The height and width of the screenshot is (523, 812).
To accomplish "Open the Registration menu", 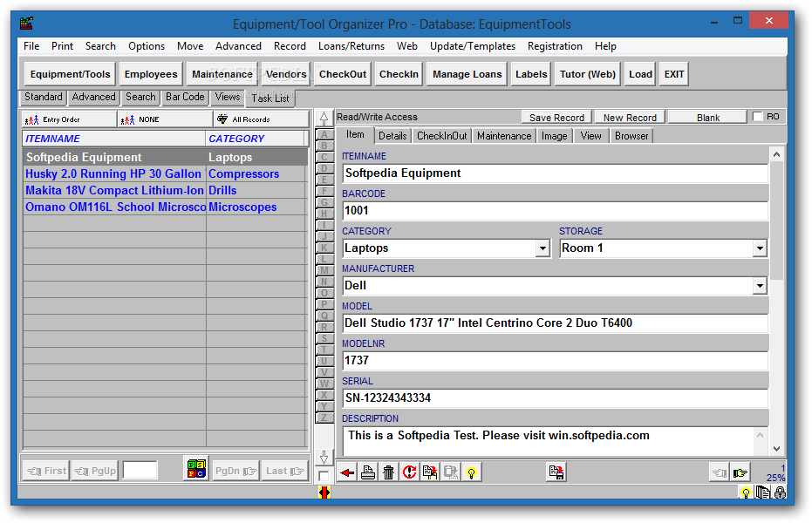I will [x=555, y=46].
